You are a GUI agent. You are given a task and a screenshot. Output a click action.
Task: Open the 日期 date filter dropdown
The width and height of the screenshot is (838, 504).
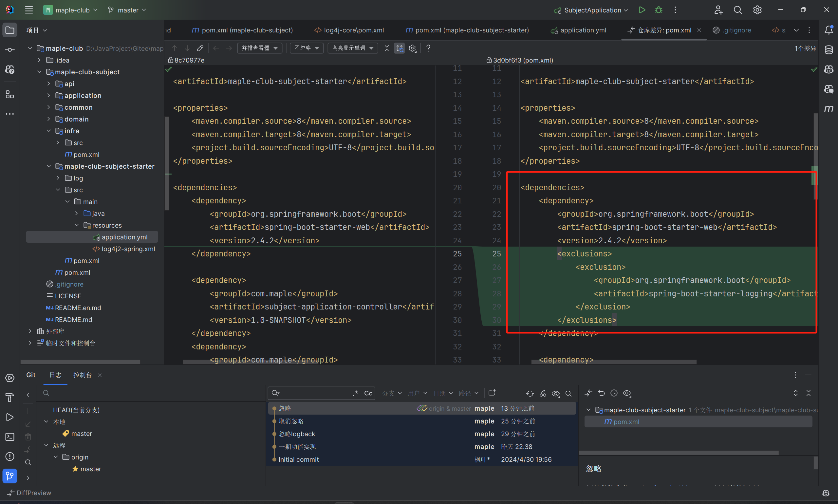(x=443, y=393)
